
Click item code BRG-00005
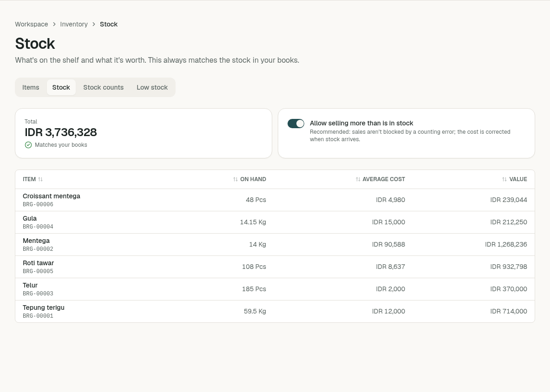point(38,271)
